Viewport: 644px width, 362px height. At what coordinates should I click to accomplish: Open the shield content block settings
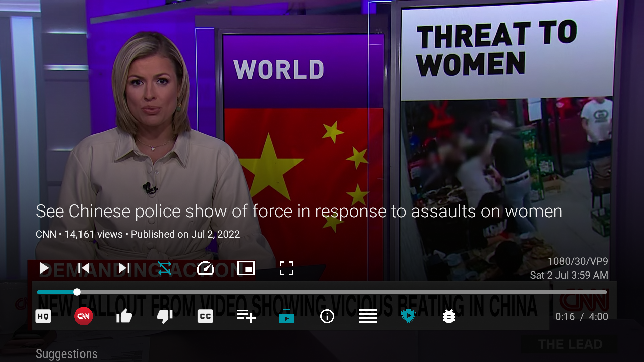click(x=408, y=316)
